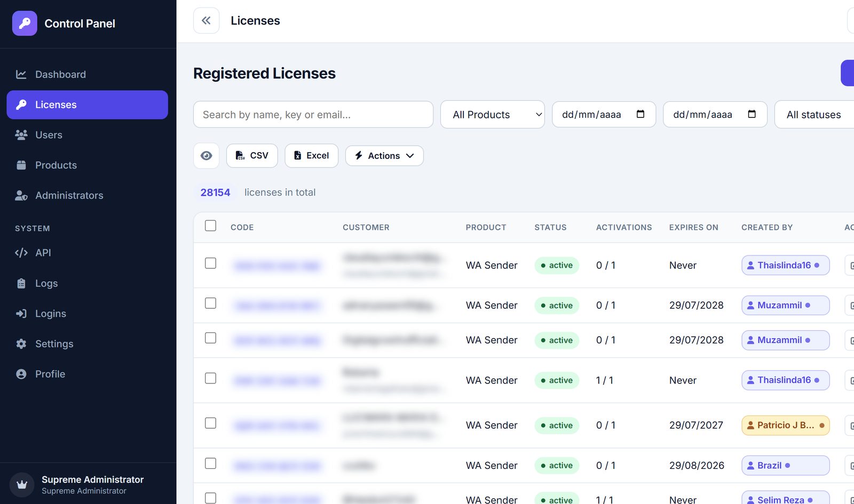
Task: Click the 29/07/2027 expiry date cell
Action: tap(696, 426)
